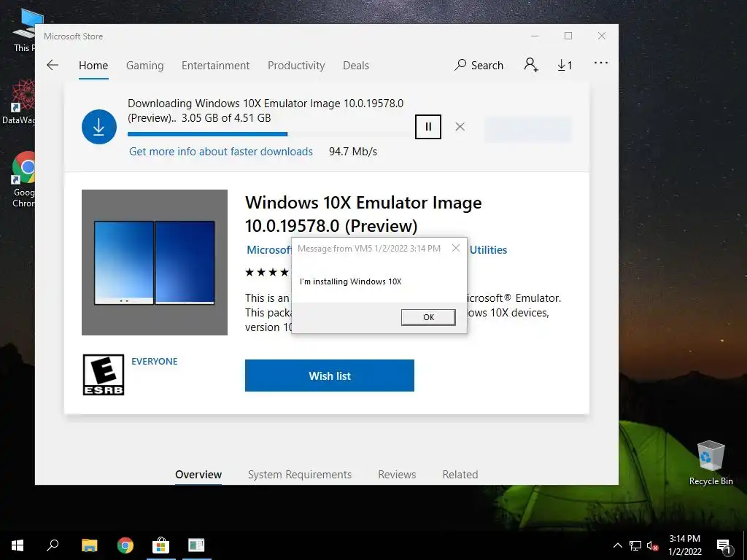The height and width of the screenshot is (560, 747).
Task: Open the network status tray icon
Action: (x=635, y=545)
